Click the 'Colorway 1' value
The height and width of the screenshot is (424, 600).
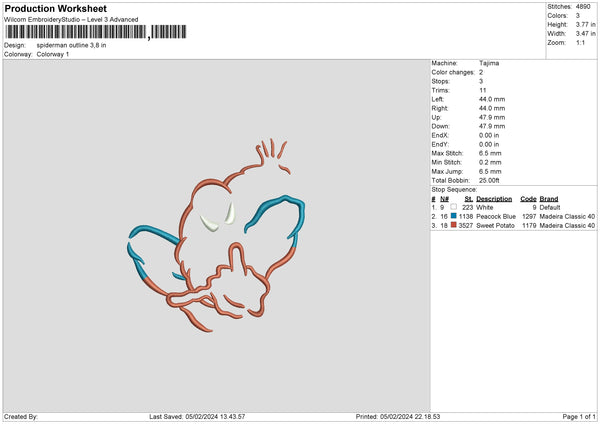pyautogui.click(x=53, y=54)
